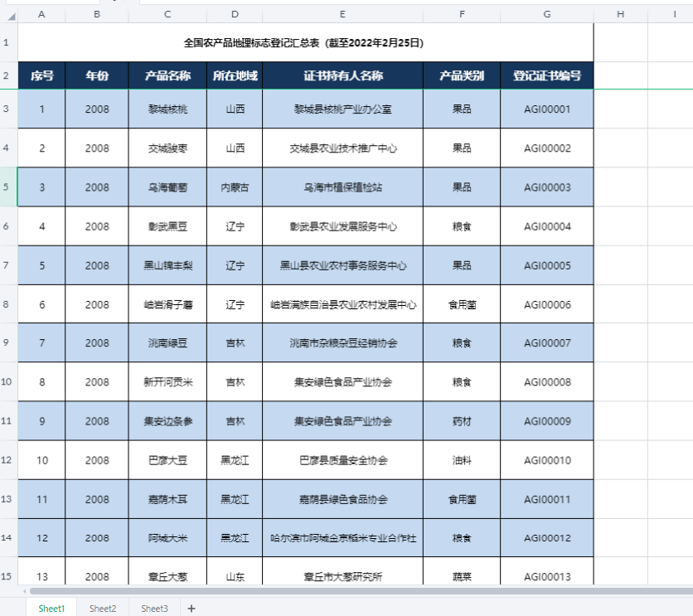Click the 证书持有人名称 header cell
Screen dimensions: 693x616
click(x=342, y=75)
